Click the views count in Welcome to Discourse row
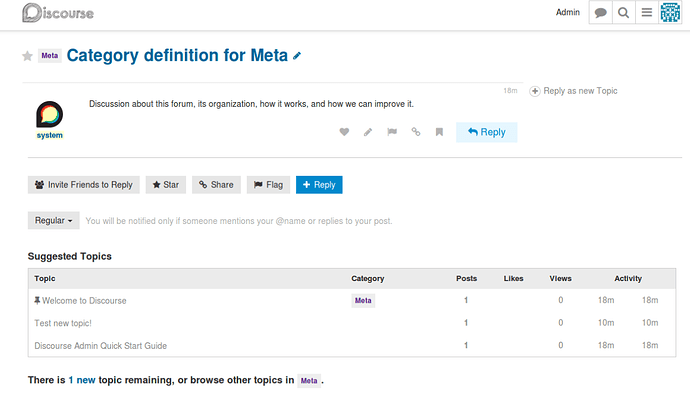The width and height of the screenshot is (690, 408). click(561, 300)
